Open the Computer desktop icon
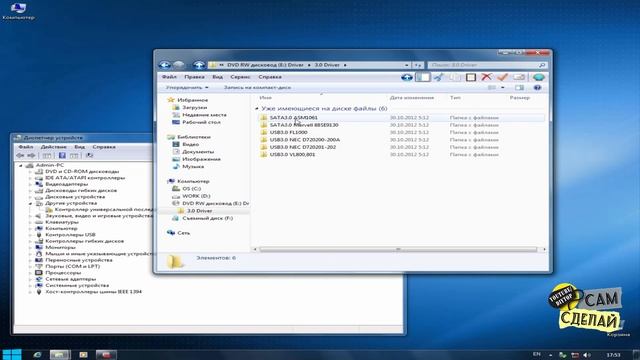Screen dimensions: 640x360 (18, 11)
